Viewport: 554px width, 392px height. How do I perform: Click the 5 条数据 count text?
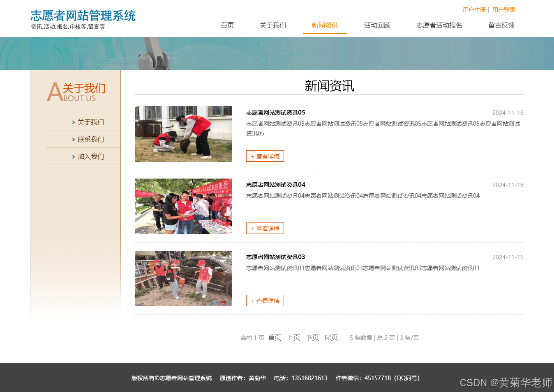(361, 338)
